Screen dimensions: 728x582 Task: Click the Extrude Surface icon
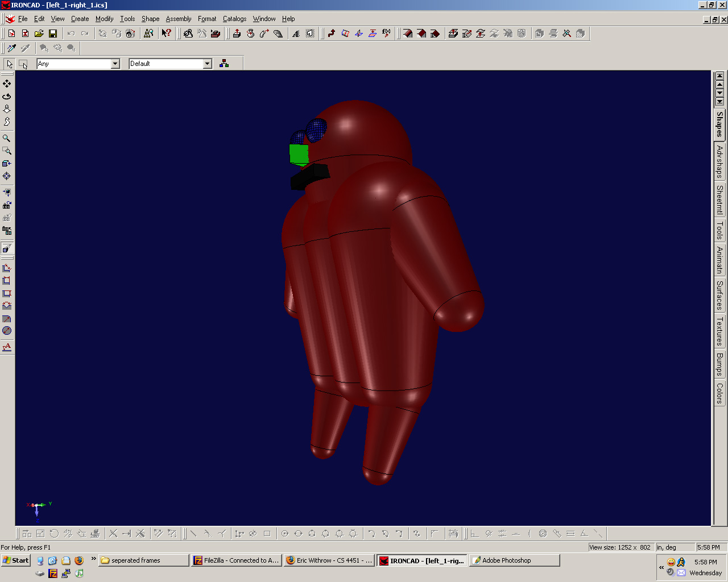[x=453, y=34]
